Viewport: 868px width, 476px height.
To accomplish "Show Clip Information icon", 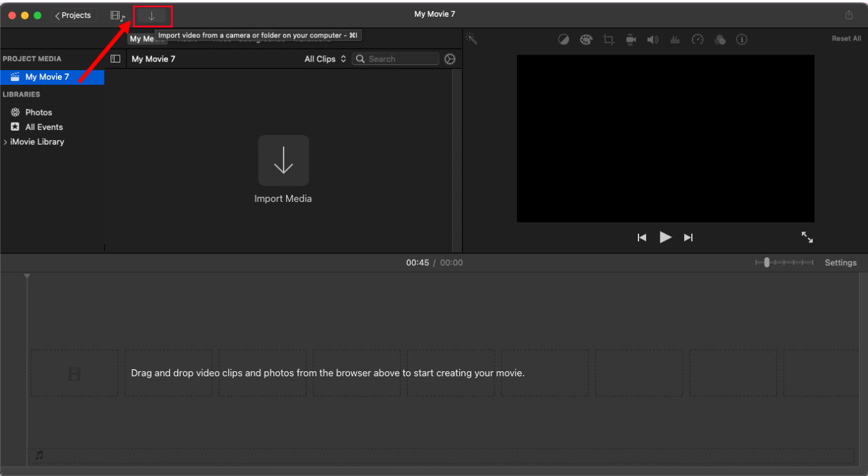I will pos(742,40).
